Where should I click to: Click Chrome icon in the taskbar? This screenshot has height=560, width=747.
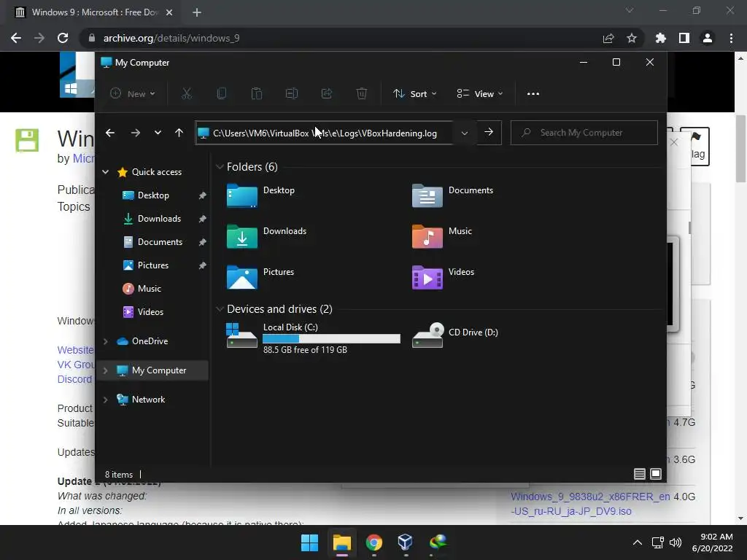coord(374,542)
